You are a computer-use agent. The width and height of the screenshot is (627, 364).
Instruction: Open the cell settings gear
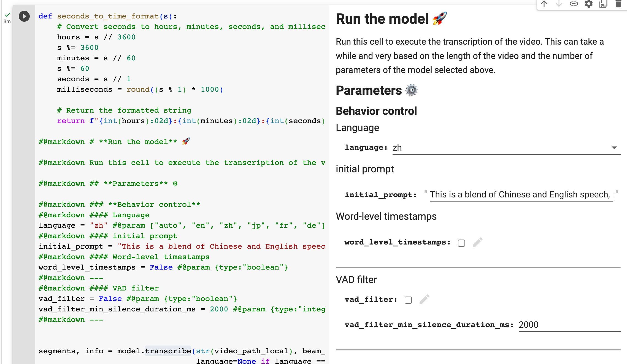coord(588,4)
